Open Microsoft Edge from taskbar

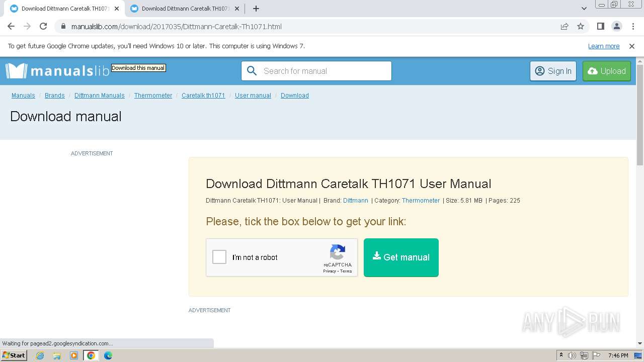108,355
